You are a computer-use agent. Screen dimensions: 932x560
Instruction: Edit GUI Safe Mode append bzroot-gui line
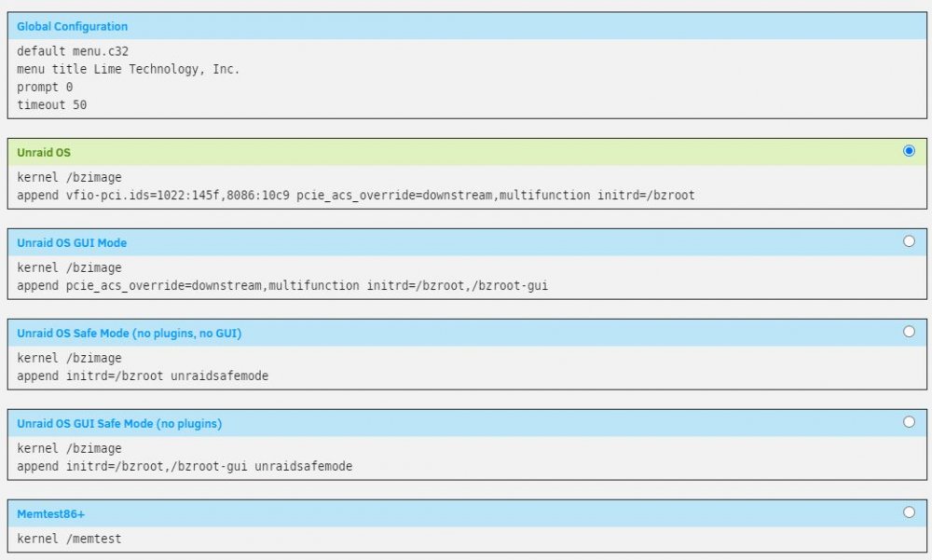click(x=185, y=467)
